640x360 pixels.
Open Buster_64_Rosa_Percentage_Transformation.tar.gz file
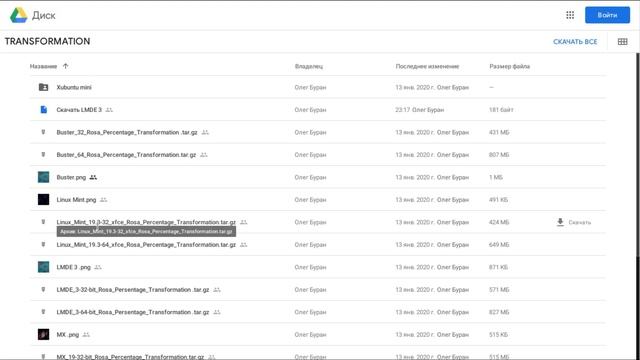coord(126,155)
